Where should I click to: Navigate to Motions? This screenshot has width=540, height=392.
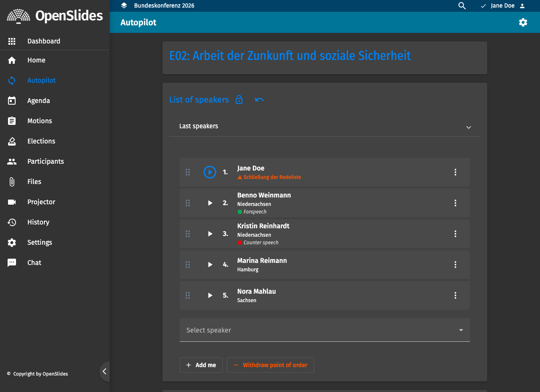coord(55,121)
